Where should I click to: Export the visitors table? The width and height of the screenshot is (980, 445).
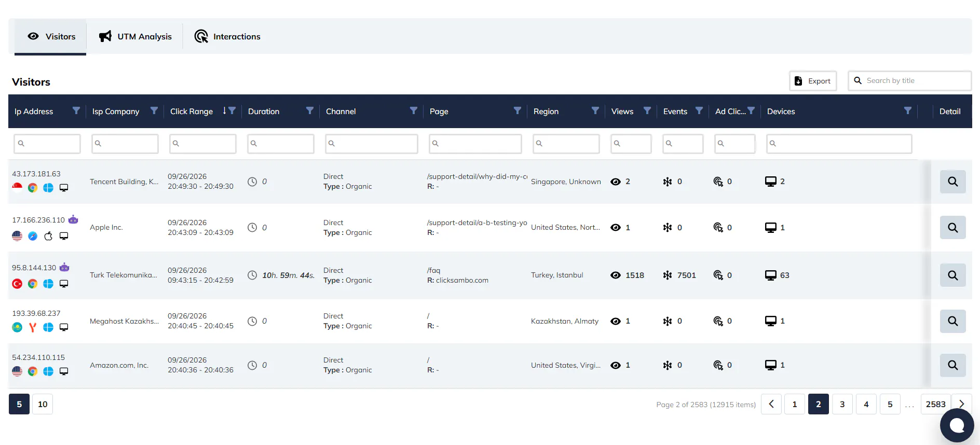(x=813, y=81)
